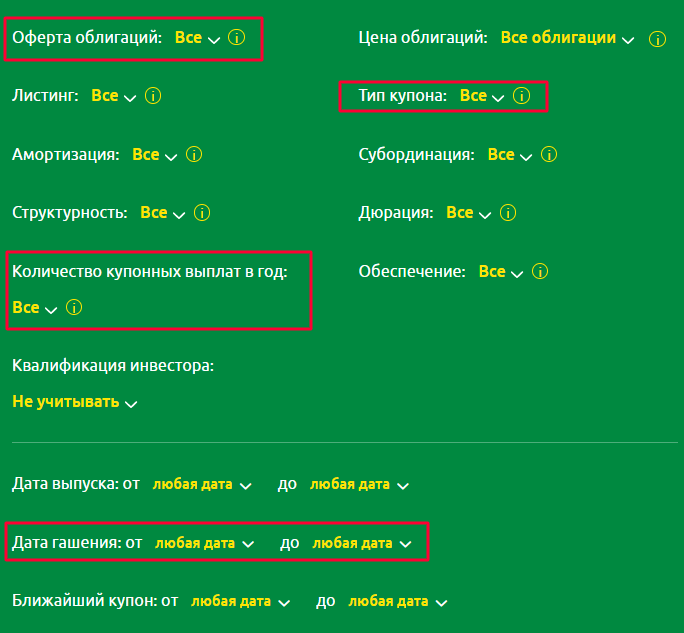Click the Структурность info icon
This screenshot has width=684, height=633.
coord(202,213)
